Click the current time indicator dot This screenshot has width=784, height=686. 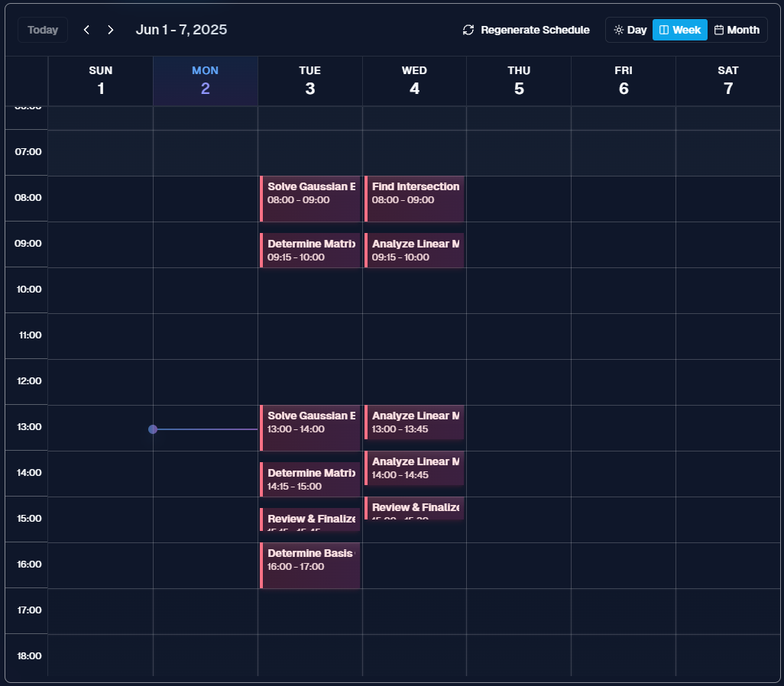[153, 429]
